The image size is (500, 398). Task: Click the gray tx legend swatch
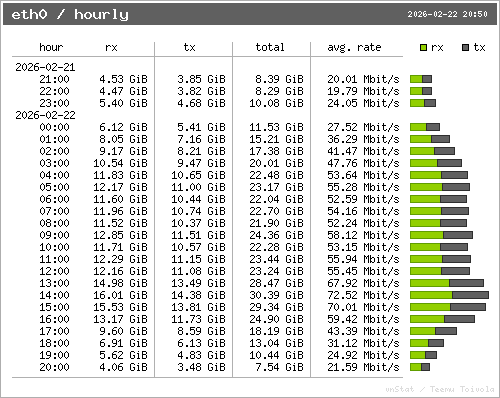465,48
